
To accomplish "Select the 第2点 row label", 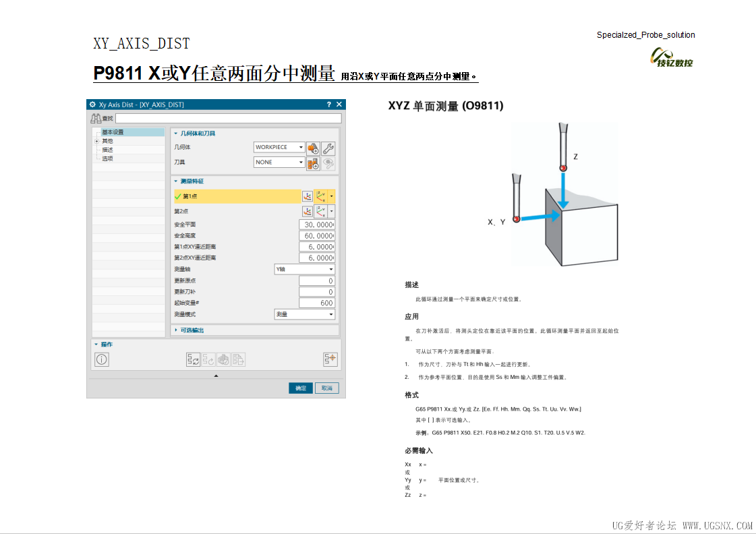I will tap(181, 211).
